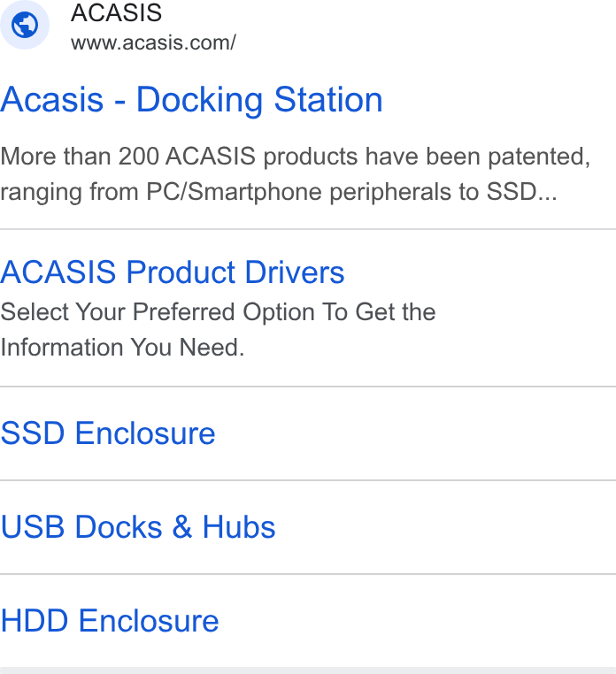Click the word "Drivers" in the sitelink title
Screen dimensions: 616x674
(x=295, y=272)
